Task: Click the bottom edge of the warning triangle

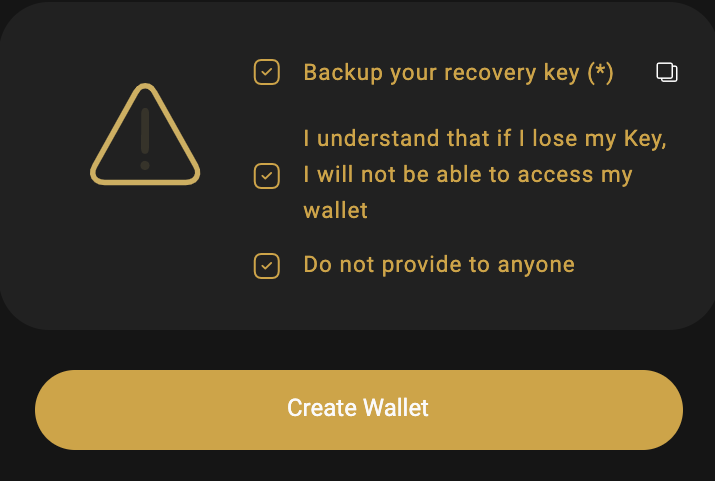Action: click(x=145, y=181)
